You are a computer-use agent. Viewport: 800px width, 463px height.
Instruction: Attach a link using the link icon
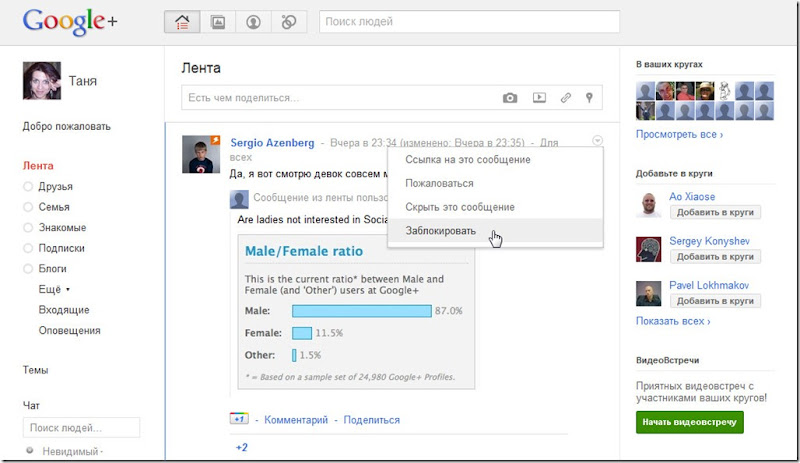coord(565,98)
